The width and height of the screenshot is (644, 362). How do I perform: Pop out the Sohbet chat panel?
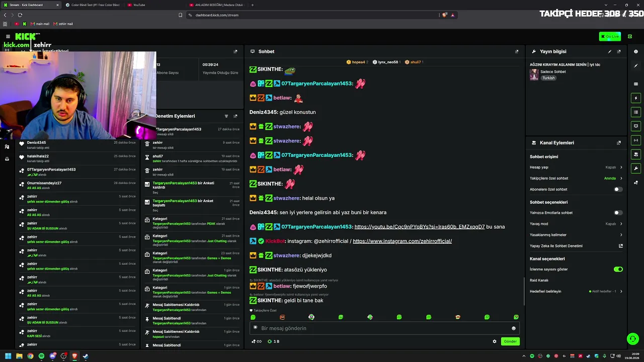[516, 51]
